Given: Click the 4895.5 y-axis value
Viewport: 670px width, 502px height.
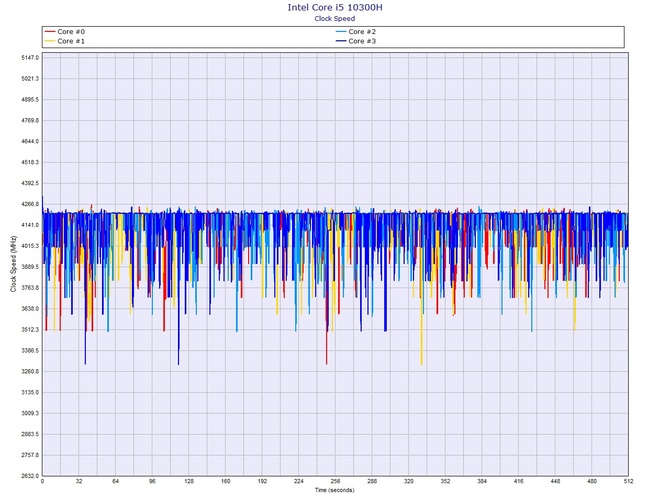Looking at the screenshot, I should [x=30, y=100].
